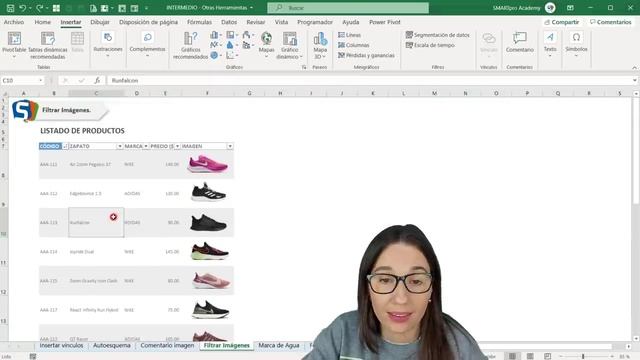Open the MARCA column filter dropdown
Screen dimensions: 640x360
(x=146, y=146)
